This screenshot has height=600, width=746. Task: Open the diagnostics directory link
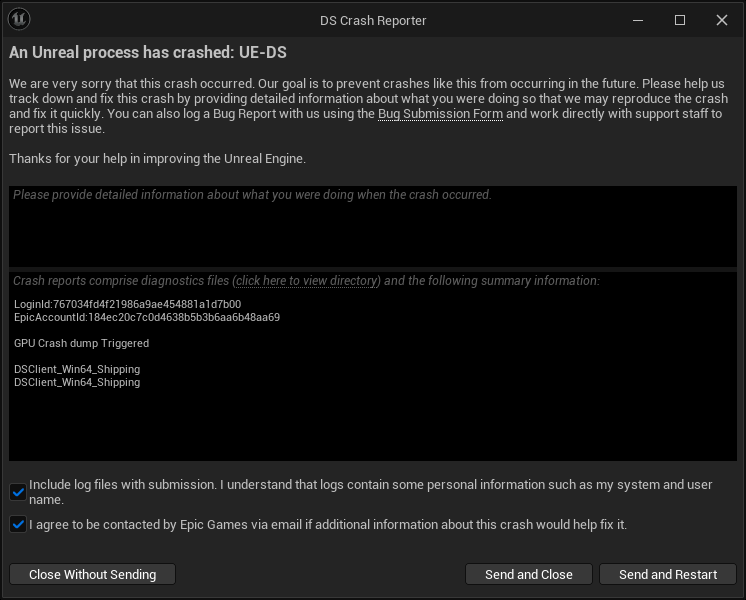[306, 281]
